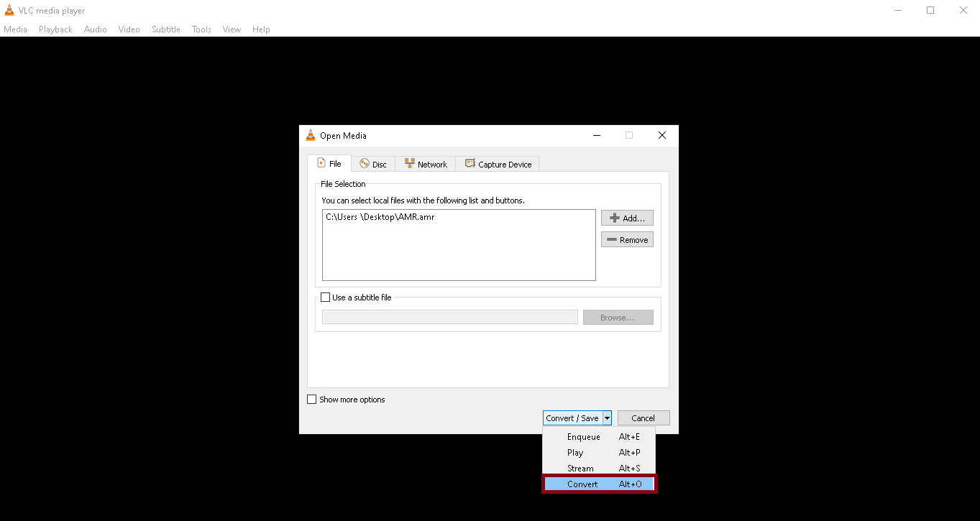Viewport: 980px width, 521px height.
Task: Click the VLC cone icon in title bar
Action: pyautogui.click(x=9, y=10)
